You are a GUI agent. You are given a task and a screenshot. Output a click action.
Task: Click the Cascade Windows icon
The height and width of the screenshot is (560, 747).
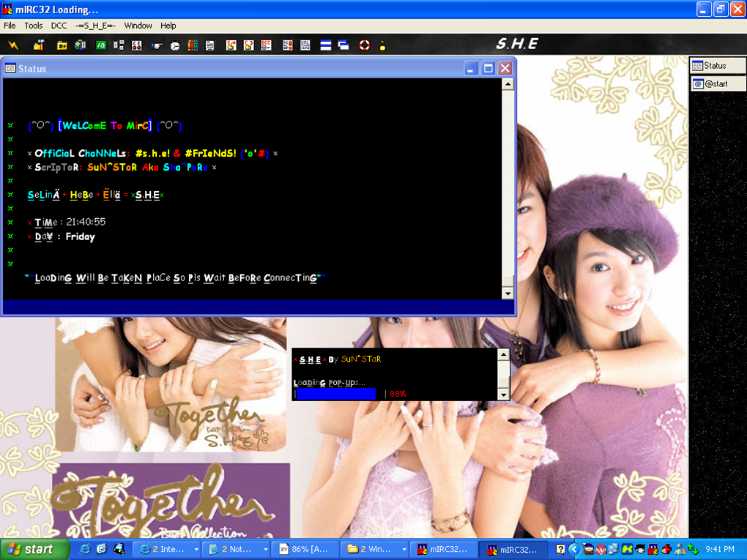click(x=343, y=45)
